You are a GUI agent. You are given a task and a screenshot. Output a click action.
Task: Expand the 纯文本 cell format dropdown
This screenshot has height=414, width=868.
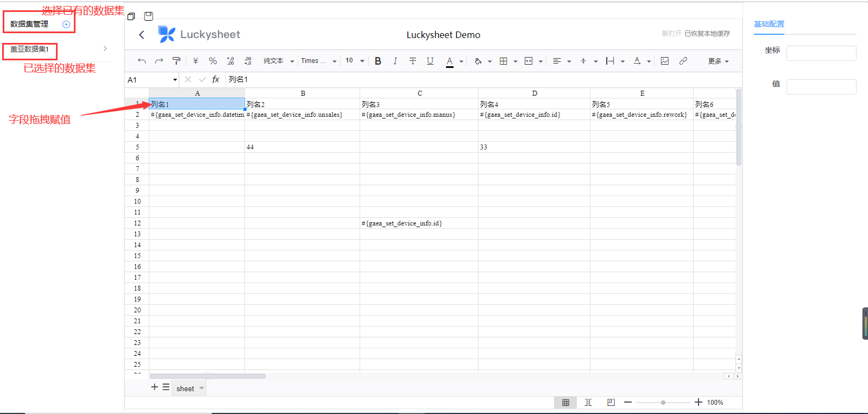pyautogui.click(x=278, y=61)
